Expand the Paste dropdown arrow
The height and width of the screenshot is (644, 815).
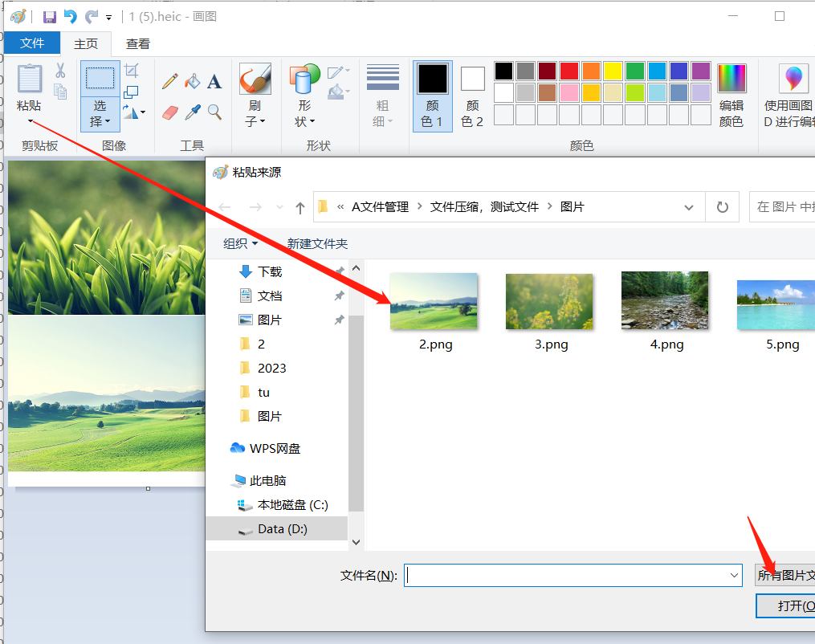(x=31, y=121)
